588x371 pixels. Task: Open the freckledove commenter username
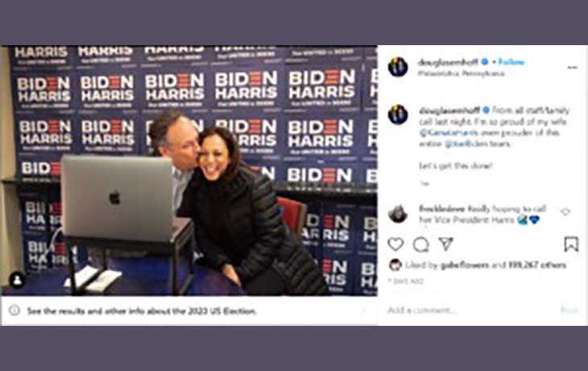(x=441, y=209)
